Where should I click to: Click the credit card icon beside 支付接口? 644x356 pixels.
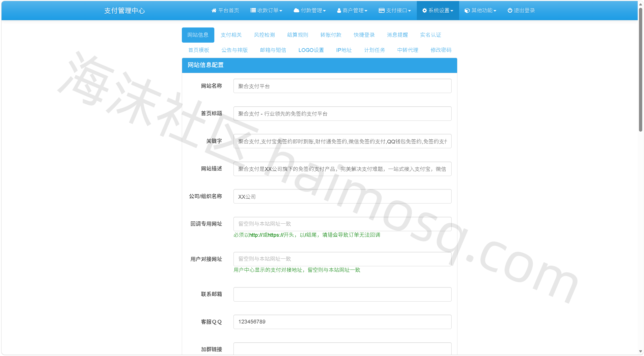tap(382, 10)
